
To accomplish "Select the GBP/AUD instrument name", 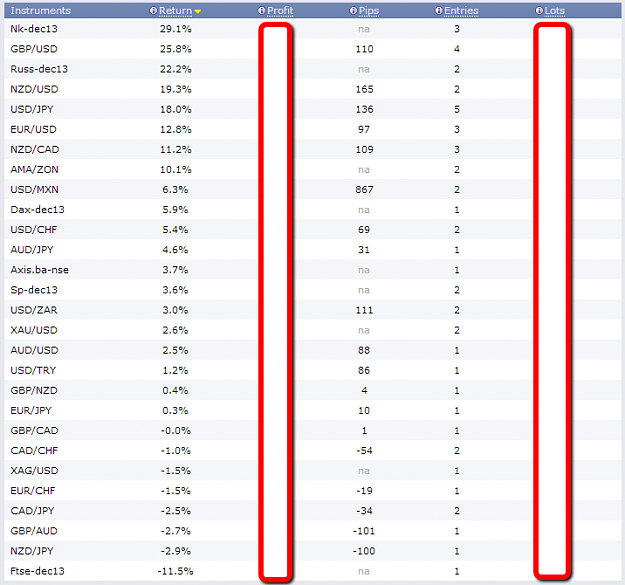I will [x=34, y=531].
